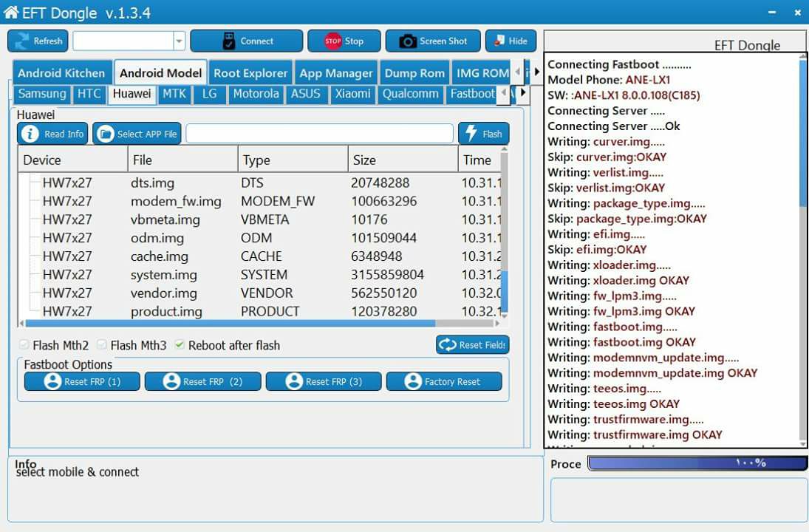This screenshot has height=532, width=809.
Task: Open the App Manager tab
Action: [336, 72]
